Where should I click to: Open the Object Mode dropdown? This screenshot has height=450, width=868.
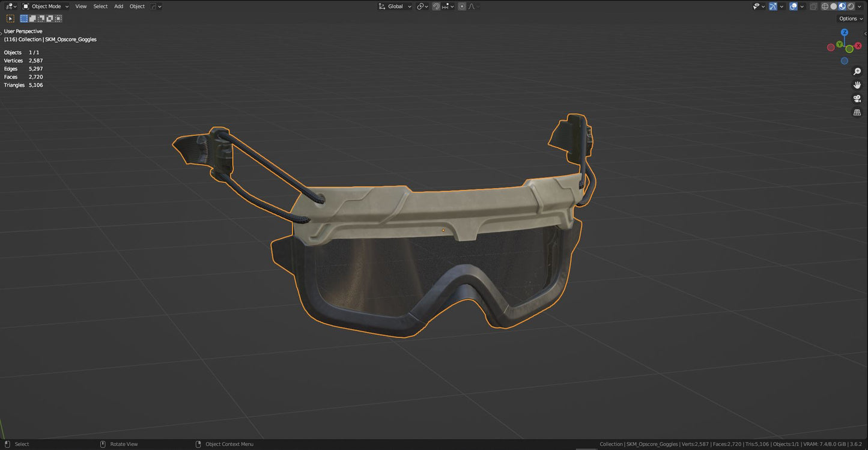tap(45, 6)
